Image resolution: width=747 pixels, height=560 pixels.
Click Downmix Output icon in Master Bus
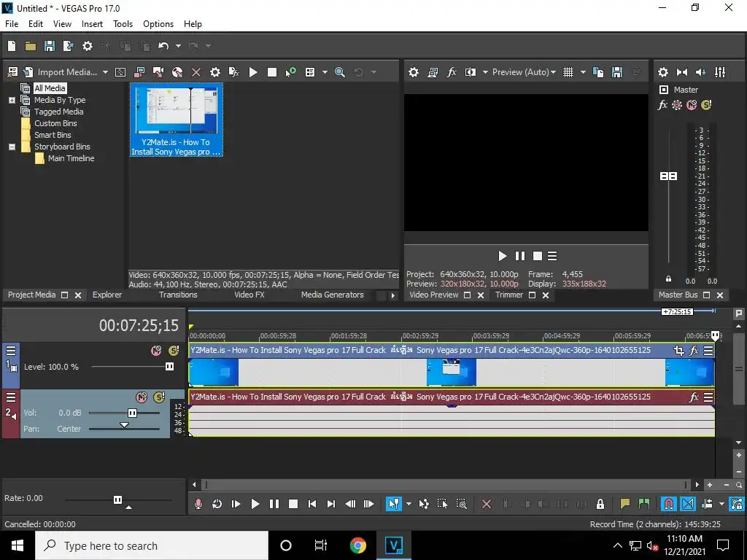pos(682,72)
